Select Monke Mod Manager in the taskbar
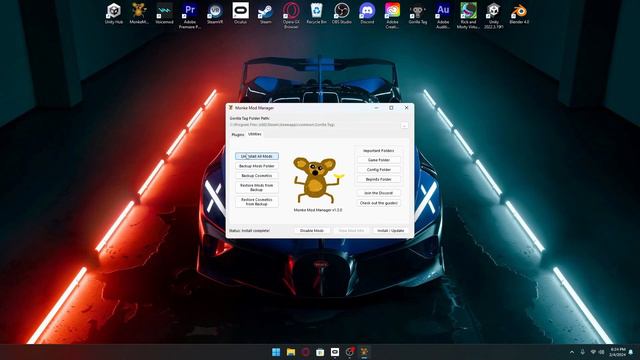 tap(364, 352)
